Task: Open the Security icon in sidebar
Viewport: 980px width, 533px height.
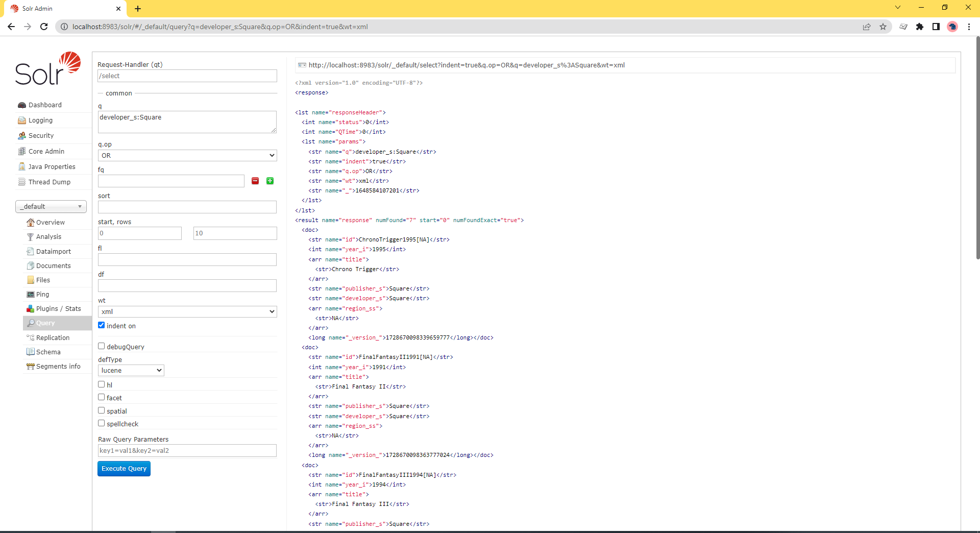Action: (x=22, y=136)
